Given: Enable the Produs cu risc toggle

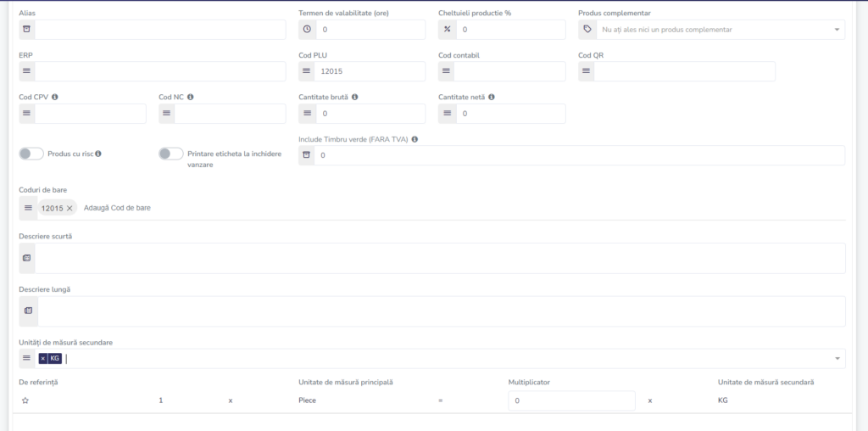Looking at the screenshot, I should pos(31,154).
